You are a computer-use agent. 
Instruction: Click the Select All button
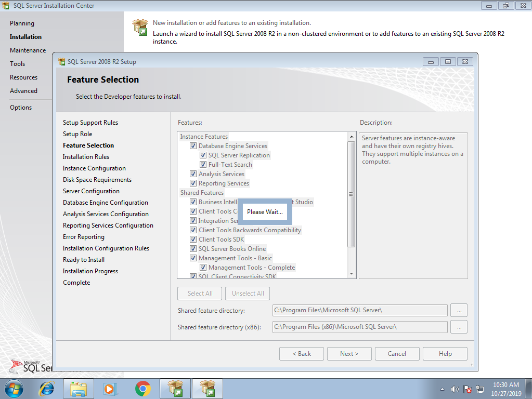point(200,294)
